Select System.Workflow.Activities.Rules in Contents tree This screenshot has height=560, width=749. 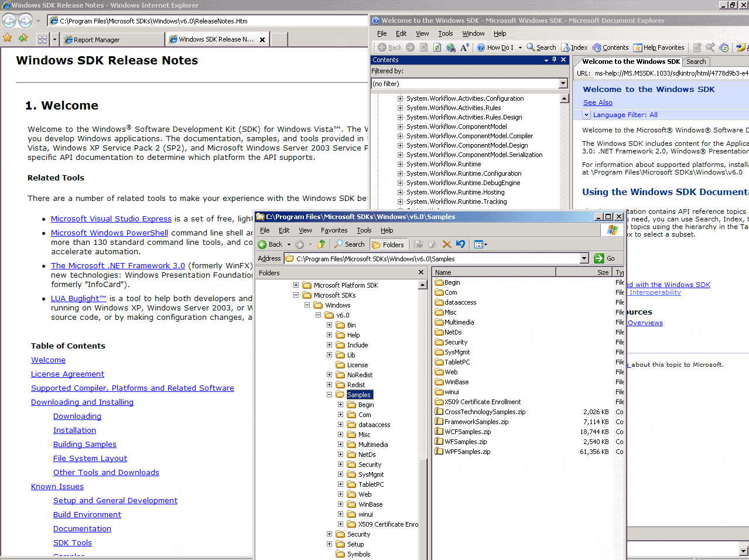(x=453, y=108)
